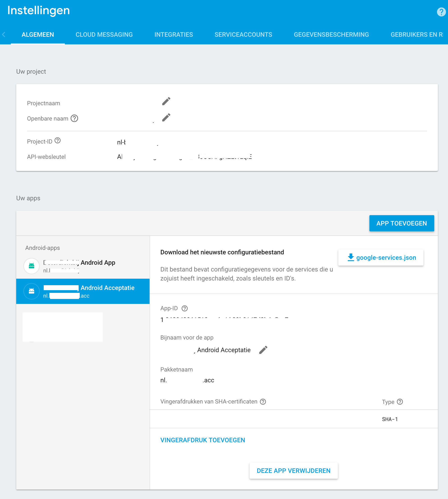The width and height of the screenshot is (448, 499).
Task: Click Vingerafdruk Toevoegen link
Action: pyautogui.click(x=202, y=440)
